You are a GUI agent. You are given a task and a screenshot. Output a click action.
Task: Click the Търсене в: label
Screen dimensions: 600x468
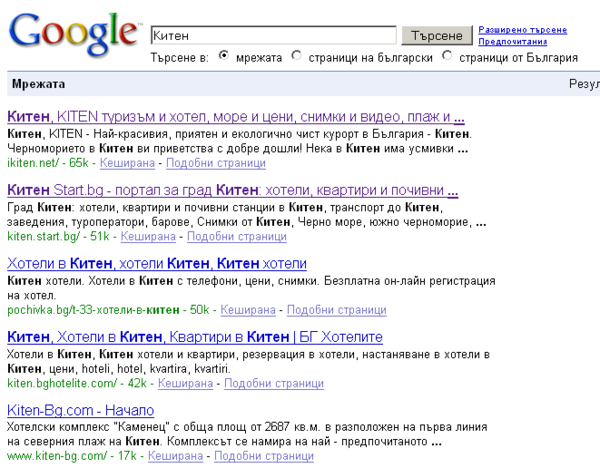pyautogui.click(x=179, y=58)
